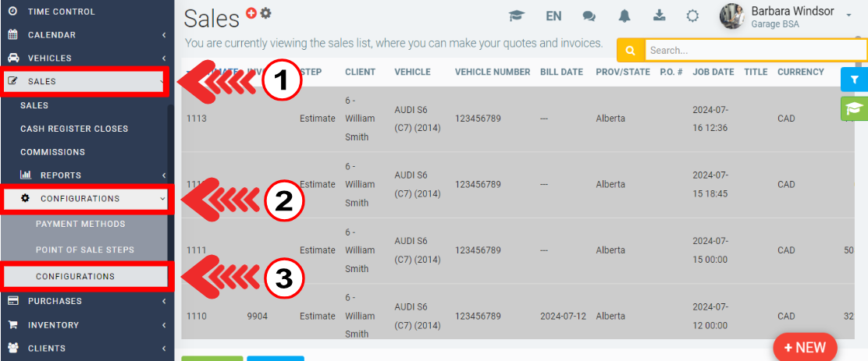868x361 pixels.
Task: Click in the Search input field
Action: pos(753,51)
